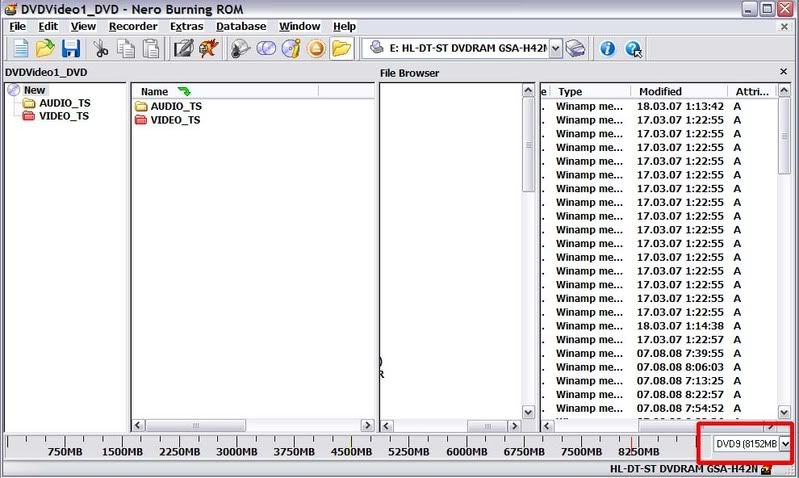Save compilation with the floppy disk icon

click(x=71, y=49)
